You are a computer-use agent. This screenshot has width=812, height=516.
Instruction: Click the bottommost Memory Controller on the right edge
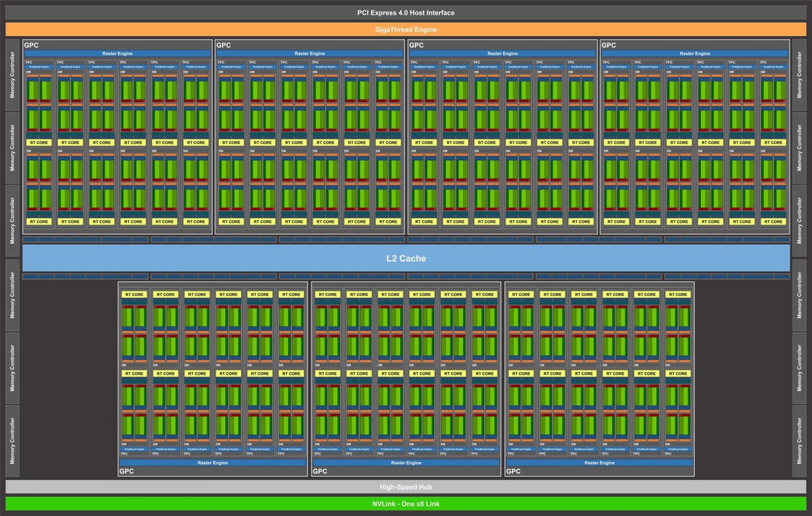tap(799, 440)
